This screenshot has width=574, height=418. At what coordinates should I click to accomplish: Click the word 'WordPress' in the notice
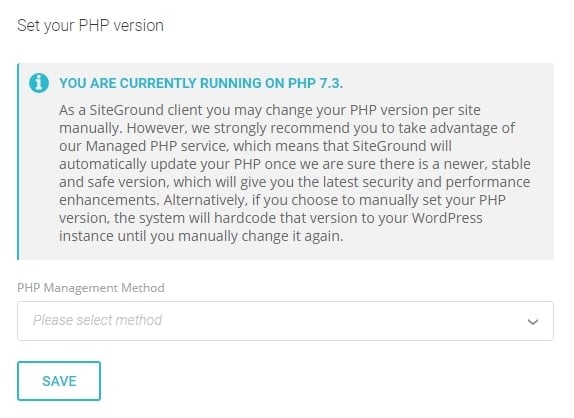click(x=447, y=218)
